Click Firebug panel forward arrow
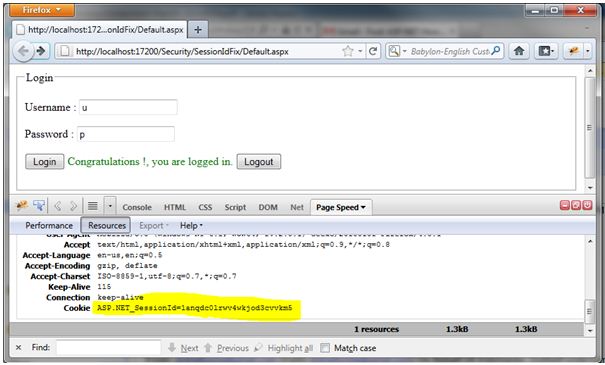The height and width of the screenshot is (365, 605). 73,206
